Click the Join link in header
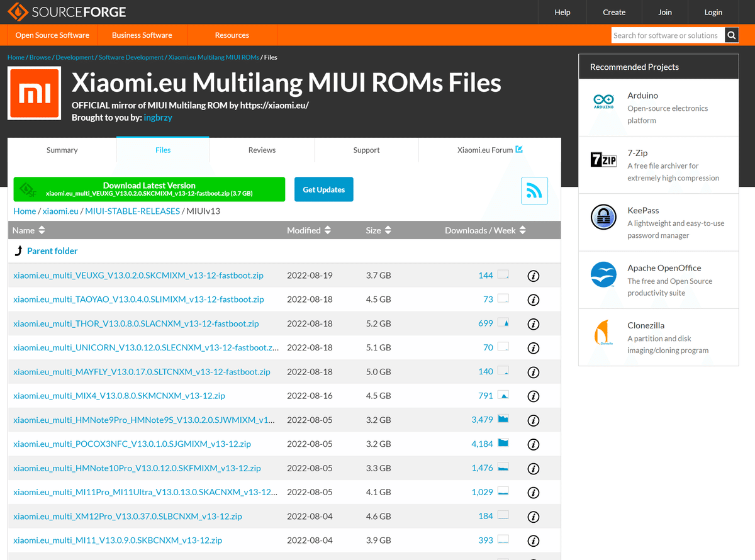Image resolution: width=755 pixels, height=560 pixels. click(665, 12)
